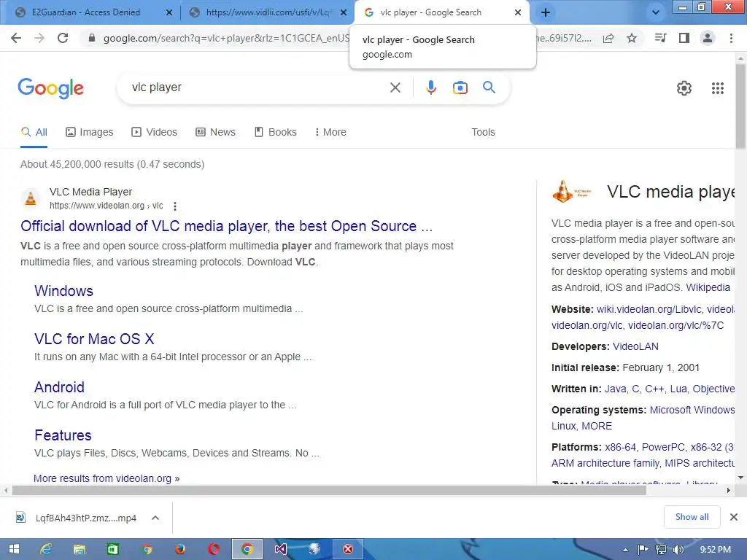Viewport: 747px width, 560px height.
Task: Click in the vlc player search field
Action: click(258, 87)
